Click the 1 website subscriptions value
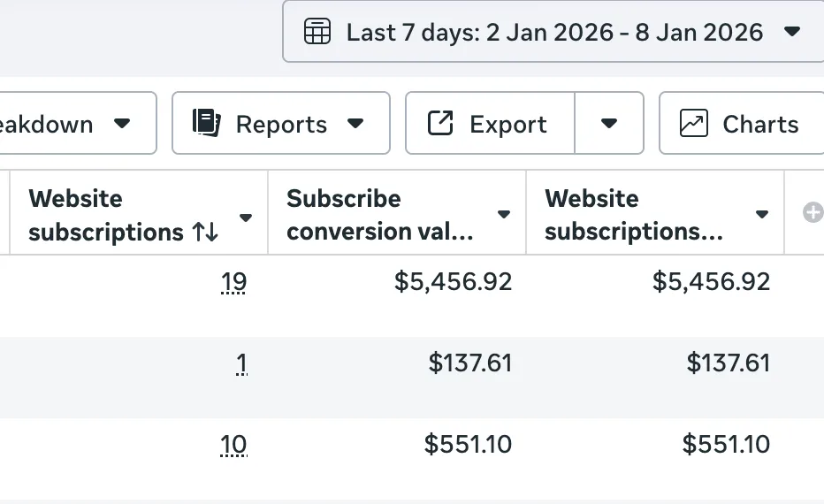This screenshot has height=504, width=824. 241,363
